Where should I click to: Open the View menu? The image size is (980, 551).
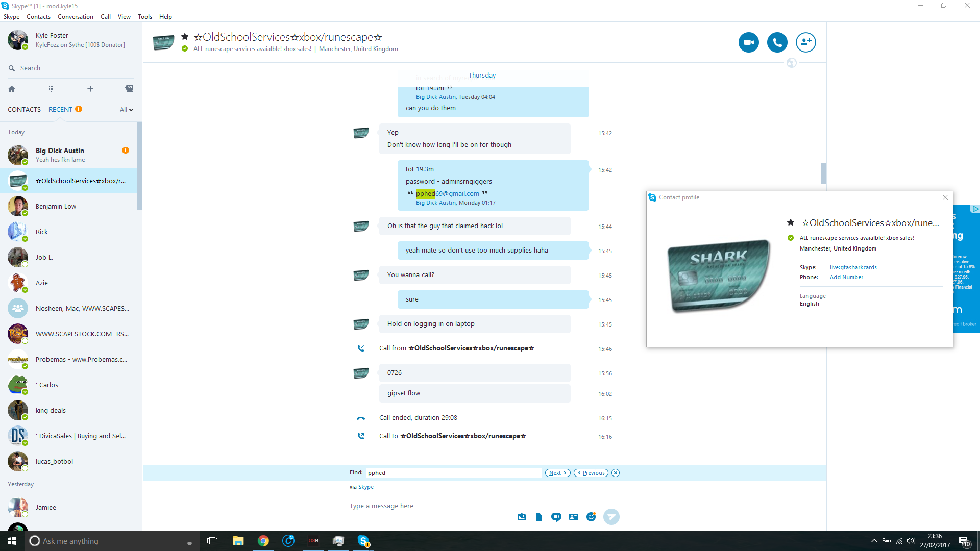pos(124,17)
